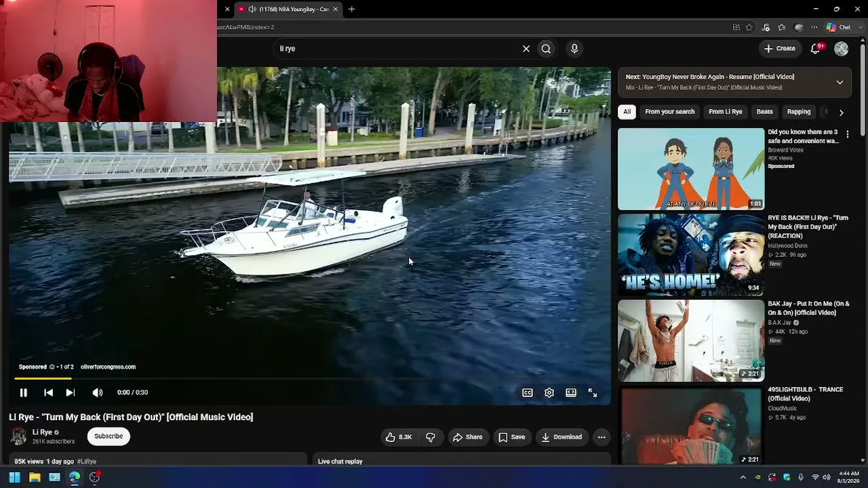
Task: Seek along the video progress bar
Action: coord(310,378)
